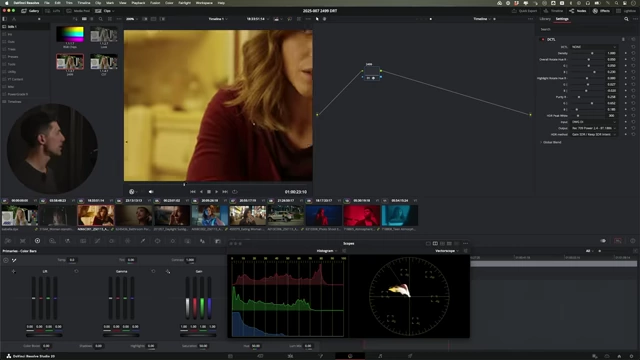
Task: Reset the Gamma bars
Action: 153,271
